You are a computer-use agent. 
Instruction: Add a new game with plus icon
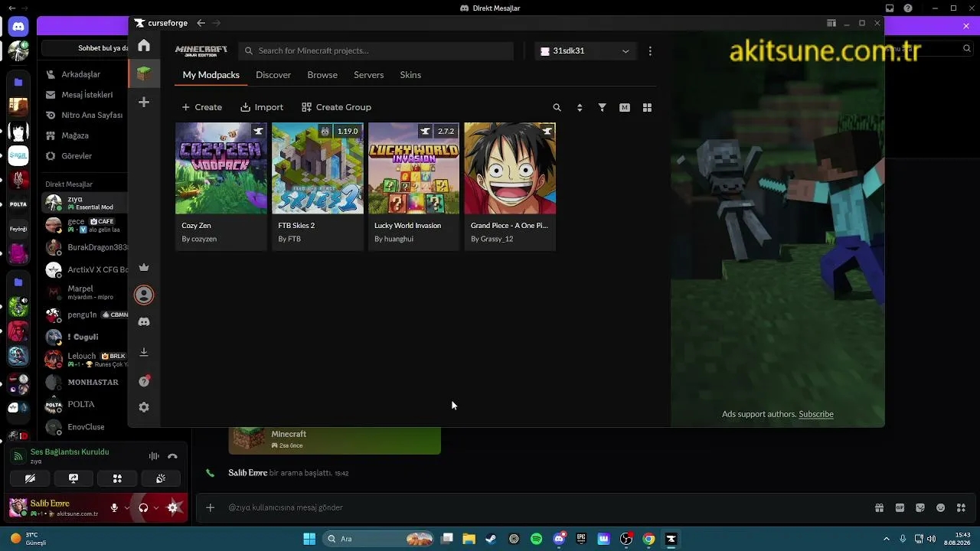[144, 102]
